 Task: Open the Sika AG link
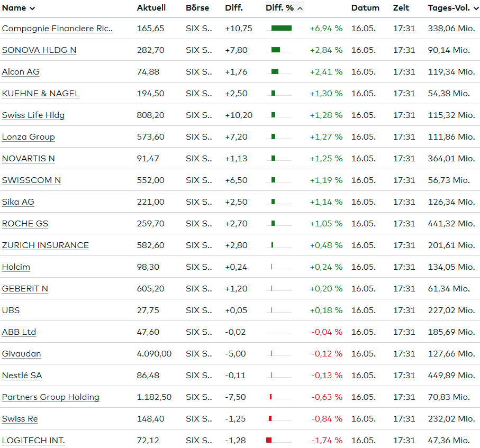click(x=18, y=202)
